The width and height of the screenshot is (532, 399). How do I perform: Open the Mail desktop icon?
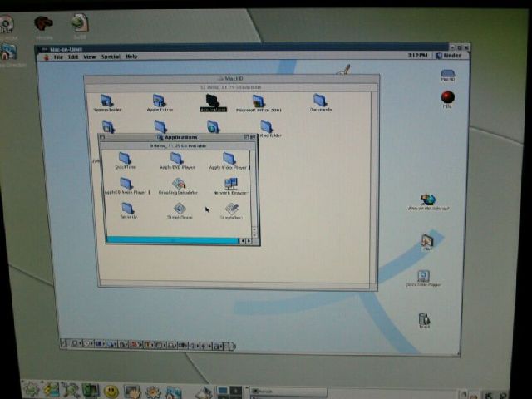tap(427, 240)
